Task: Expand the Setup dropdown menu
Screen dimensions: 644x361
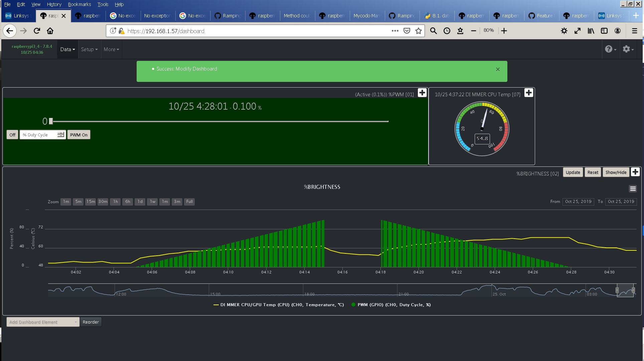Action: tap(89, 49)
